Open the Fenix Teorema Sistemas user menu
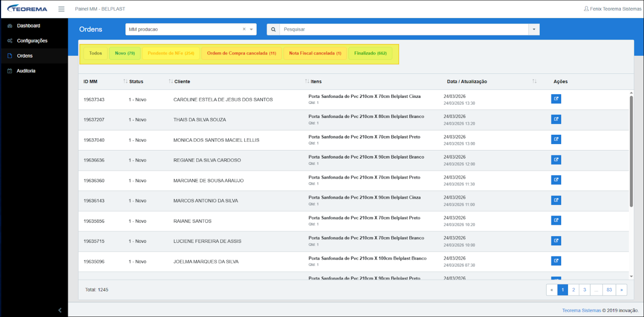Viewport: 644px width, 317px height. 613,9
